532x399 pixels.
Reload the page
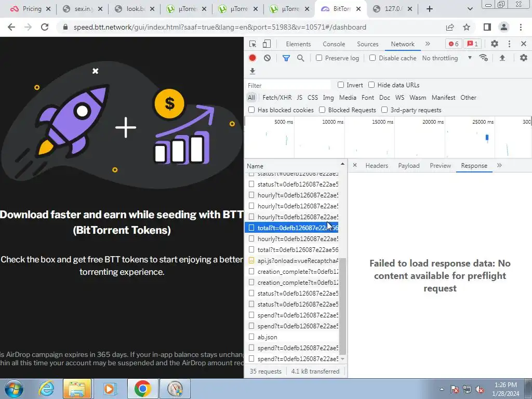click(45, 27)
